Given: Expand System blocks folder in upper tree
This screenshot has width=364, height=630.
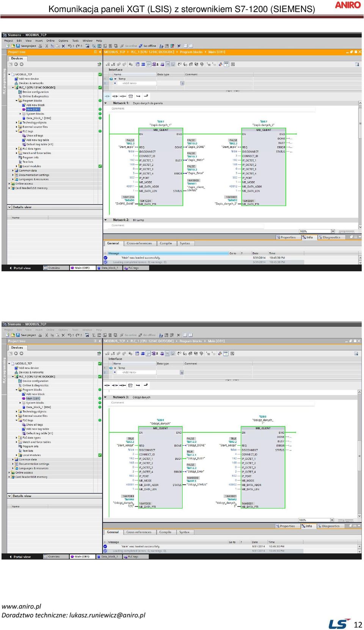Looking at the screenshot, I should (x=20, y=114).
